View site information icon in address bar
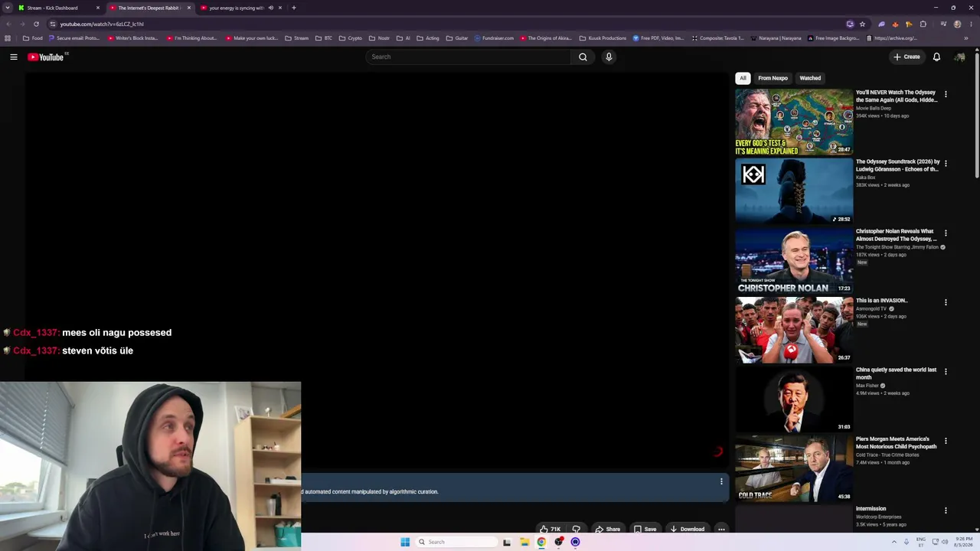 [52, 24]
